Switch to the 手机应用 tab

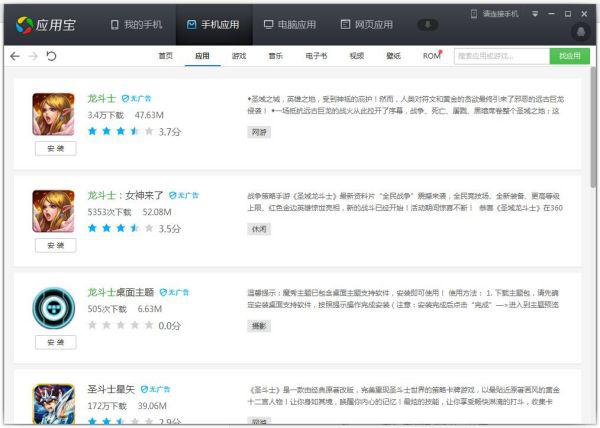click(x=214, y=25)
